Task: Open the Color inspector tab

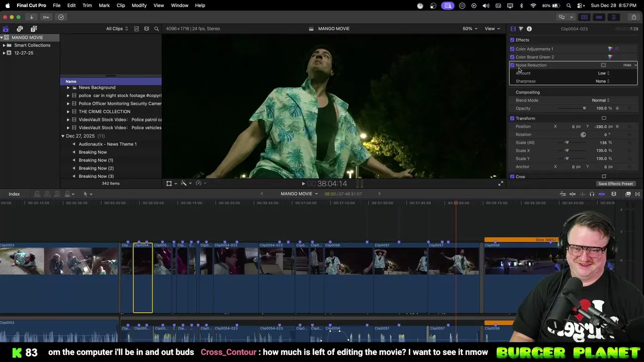Action: coord(521,29)
